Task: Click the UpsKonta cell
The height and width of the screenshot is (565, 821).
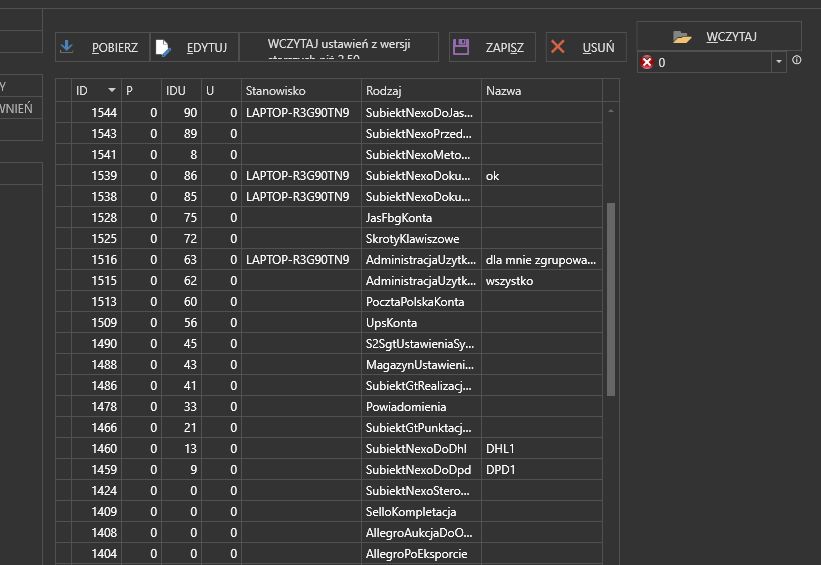Action: (x=421, y=323)
